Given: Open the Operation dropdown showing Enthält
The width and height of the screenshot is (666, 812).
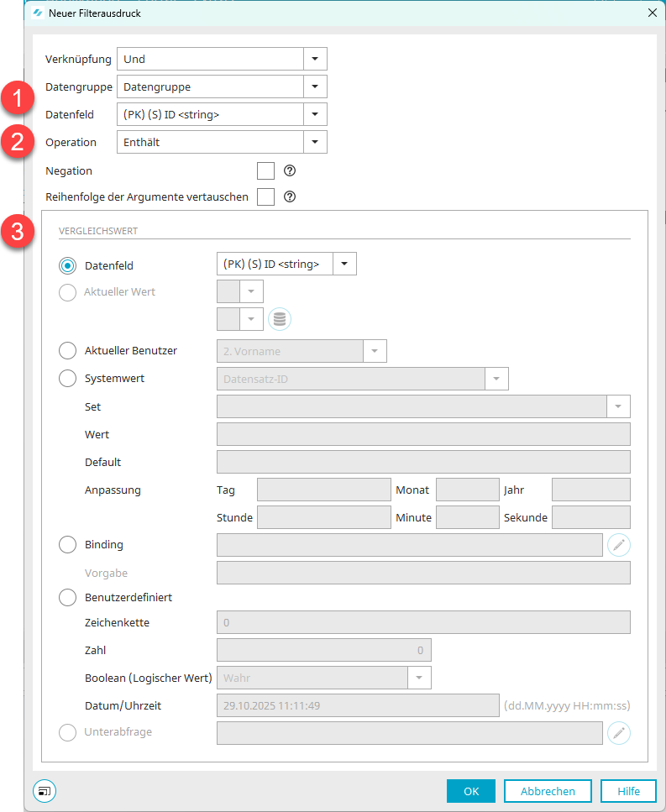Looking at the screenshot, I should point(315,142).
